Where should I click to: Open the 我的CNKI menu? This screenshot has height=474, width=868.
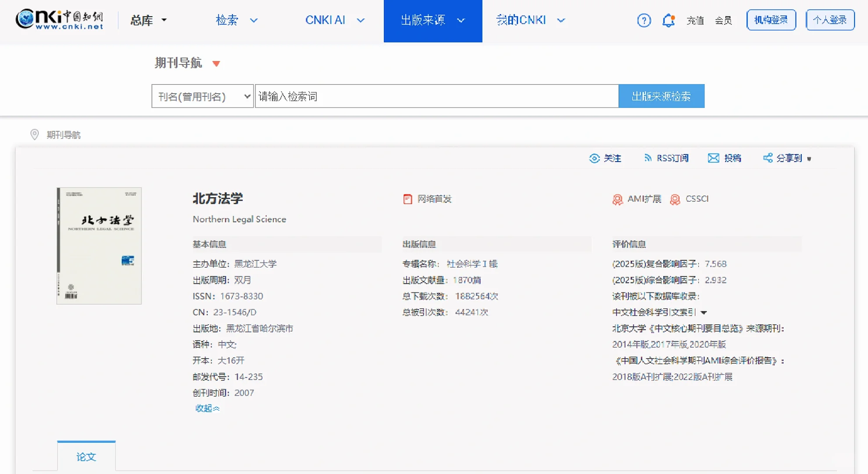coord(521,20)
